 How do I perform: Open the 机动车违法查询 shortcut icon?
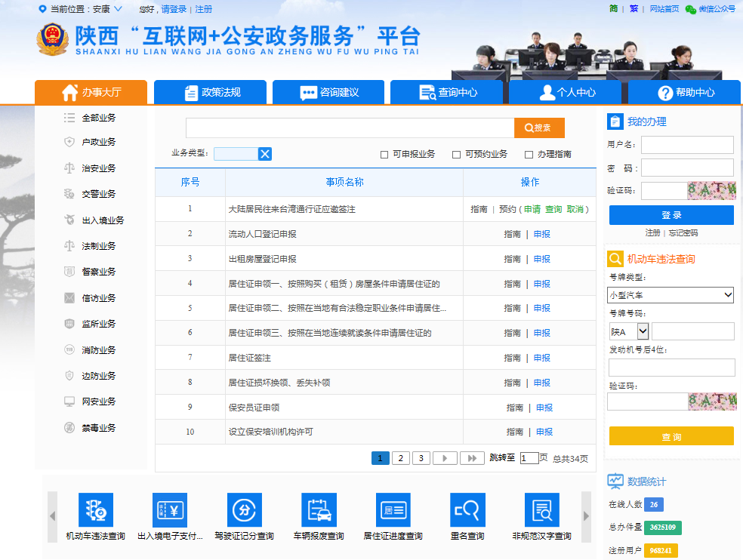[96, 509]
